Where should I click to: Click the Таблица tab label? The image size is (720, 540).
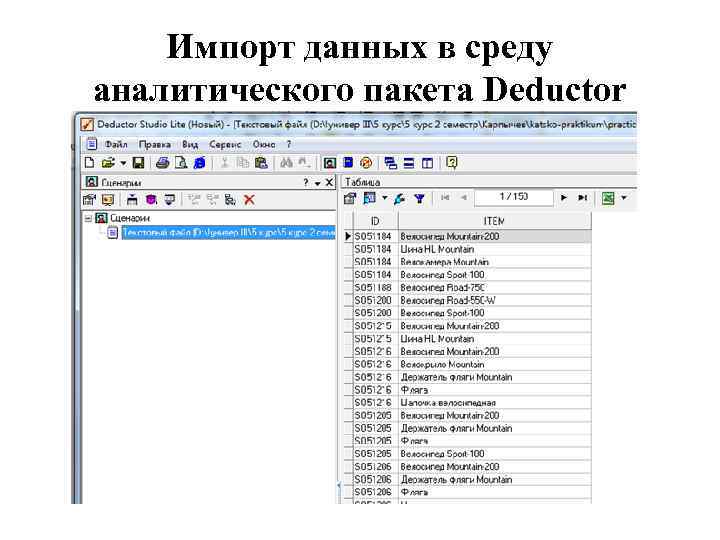362,182
